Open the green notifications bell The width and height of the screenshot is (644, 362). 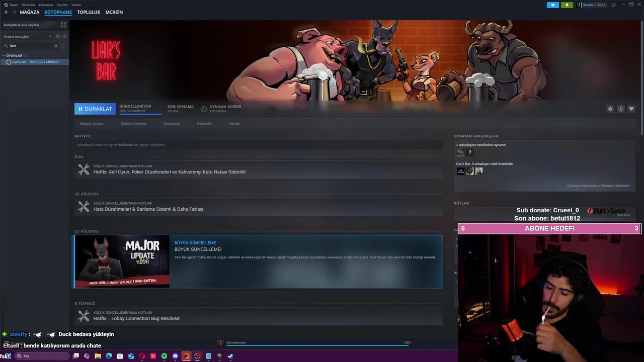point(567,5)
